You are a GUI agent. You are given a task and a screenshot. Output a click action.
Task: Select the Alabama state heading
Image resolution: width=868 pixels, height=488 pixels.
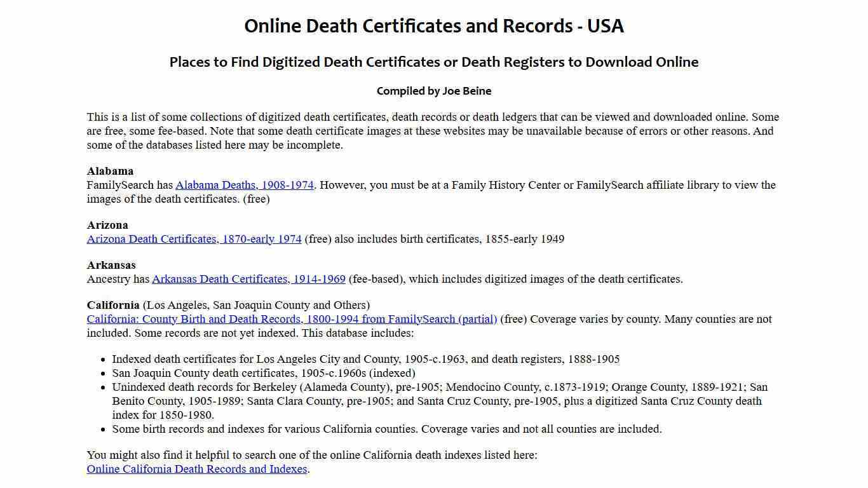(x=110, y=171)
